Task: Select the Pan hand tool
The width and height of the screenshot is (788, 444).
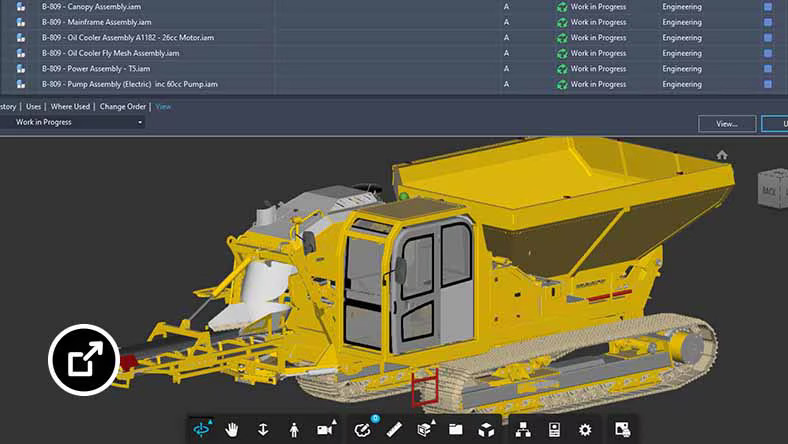Action: click(232, 430)
